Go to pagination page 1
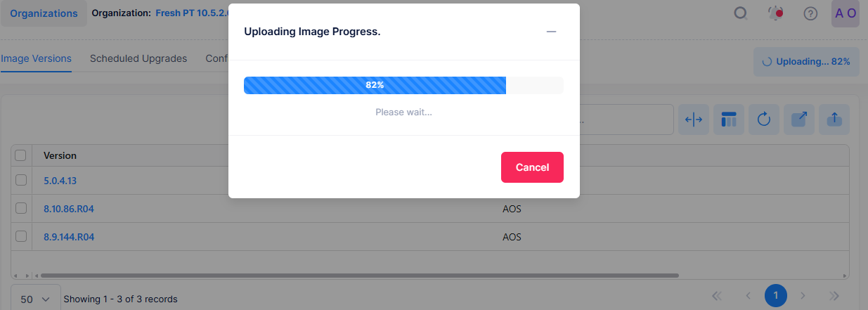Screen dimensions: 868x310 pyautogui.click(x=775, y=296)
